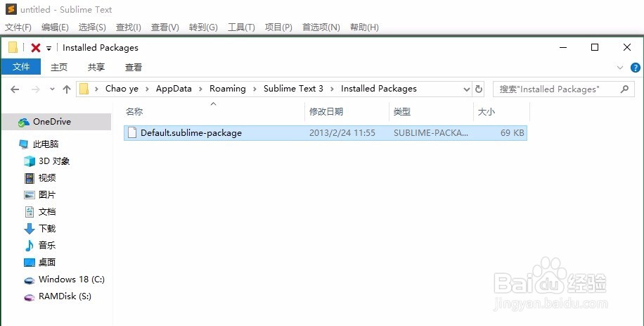Click the folder icon in address bar
This screenshot has height=326, width=644.
pyautogui.click(x=84, y=89)
